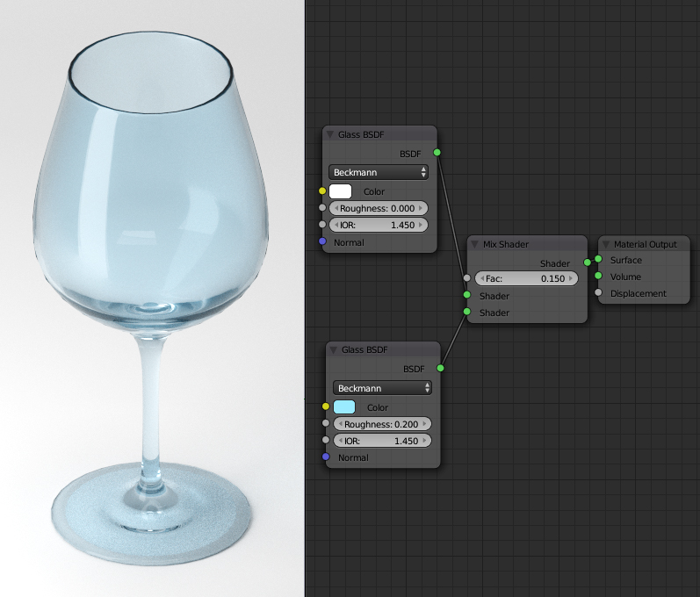Click first Shader input socket on Mix Shader
The height and width of the screenshot is (597, 700).
tap(467, 295)
